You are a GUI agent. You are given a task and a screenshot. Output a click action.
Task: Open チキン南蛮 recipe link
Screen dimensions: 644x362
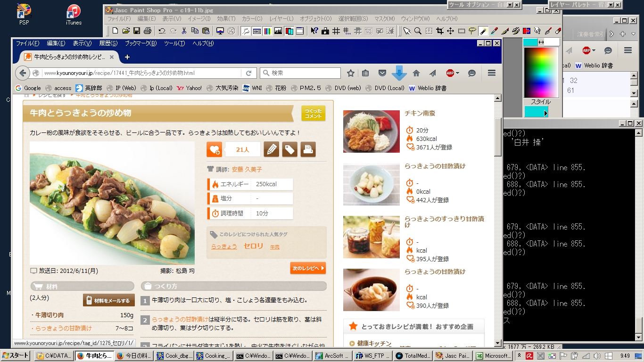pos(420,114)
